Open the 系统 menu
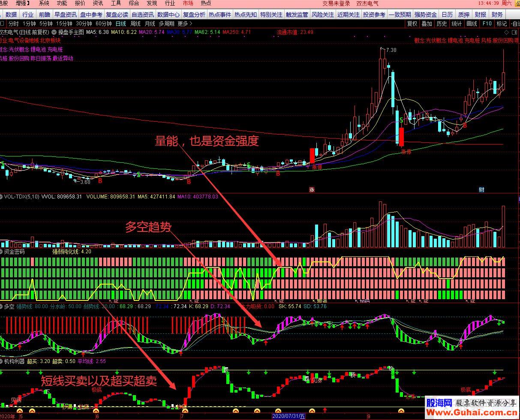The image size is (520, 420). coord(44,3)
